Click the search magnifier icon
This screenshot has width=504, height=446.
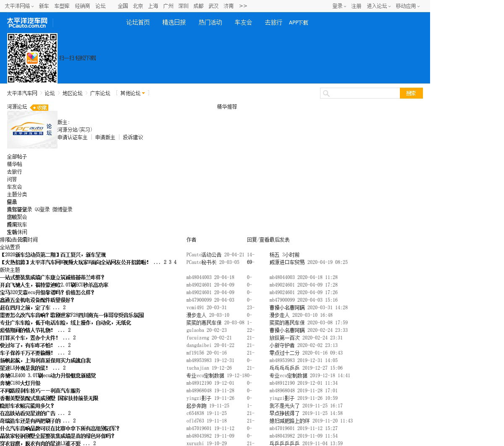[x=326, y=93]
